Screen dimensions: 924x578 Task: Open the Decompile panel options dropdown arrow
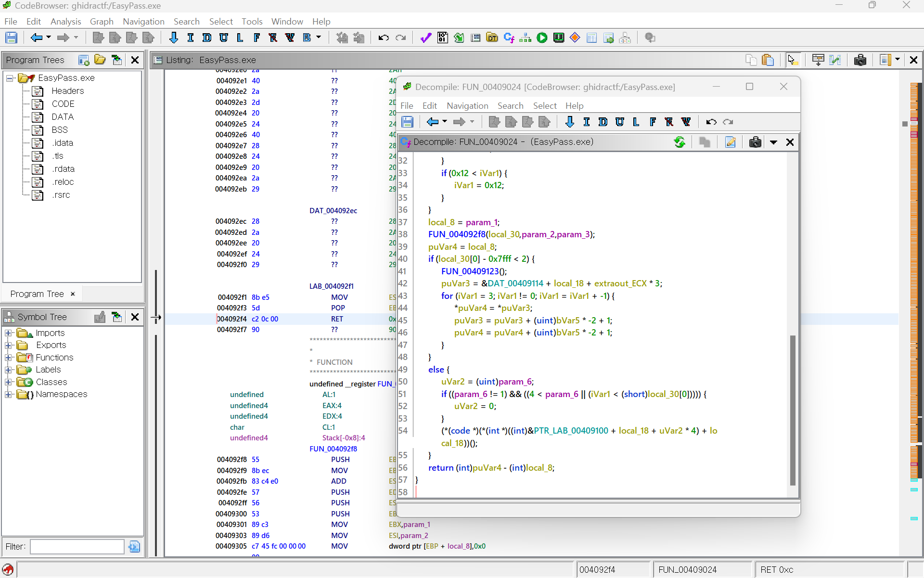point(773,142)
